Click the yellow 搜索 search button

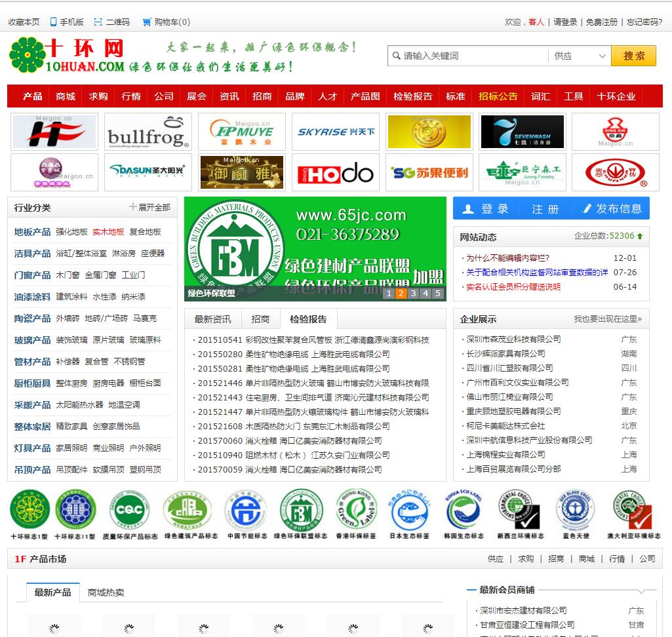click(633, 56)
